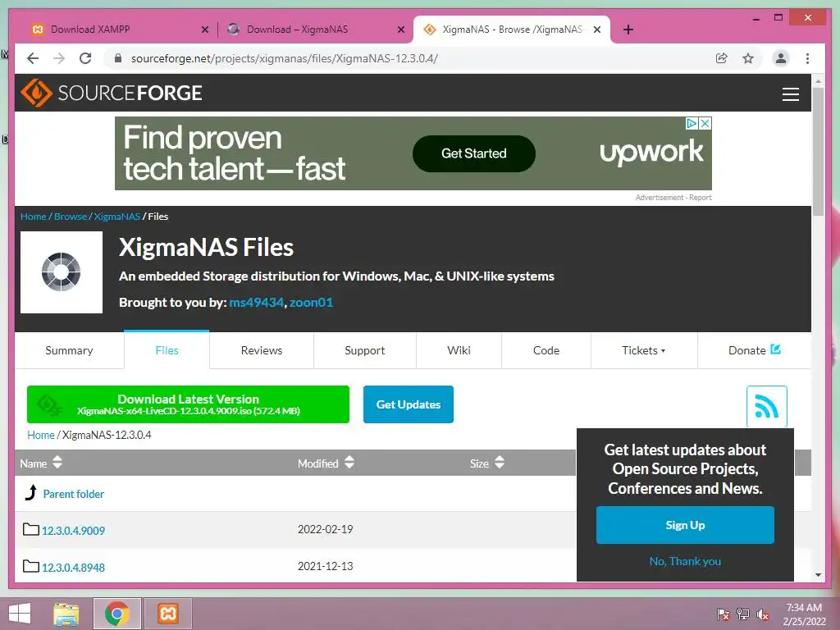This screenshot has height=630, width=840.
Task: Open the ms49434 author link
Action: pyautogui.click(x=256, y=302)
